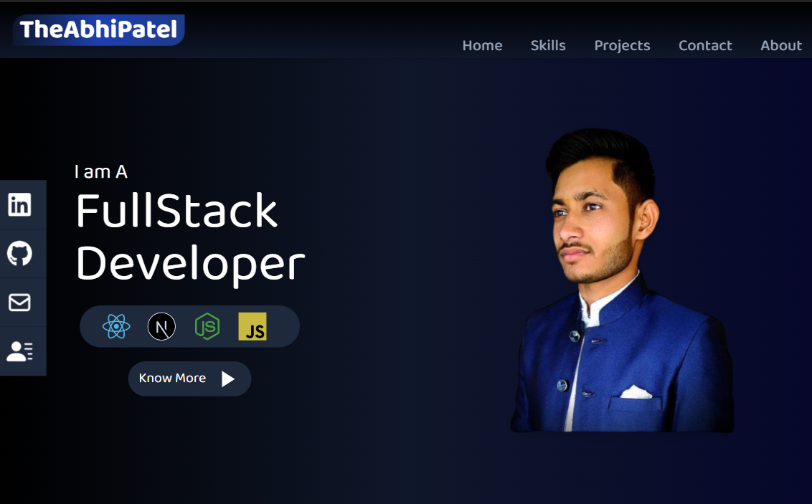This screenshot has width=812, height=504.
Task: Open the Projects navigation item
Action: (x=621, y=45)
